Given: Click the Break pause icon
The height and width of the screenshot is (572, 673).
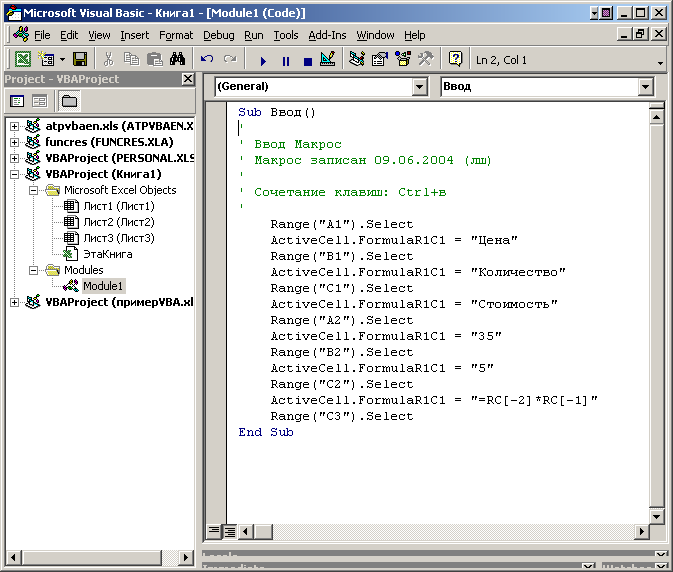Looking at the screenshot, I should [285, 61].
